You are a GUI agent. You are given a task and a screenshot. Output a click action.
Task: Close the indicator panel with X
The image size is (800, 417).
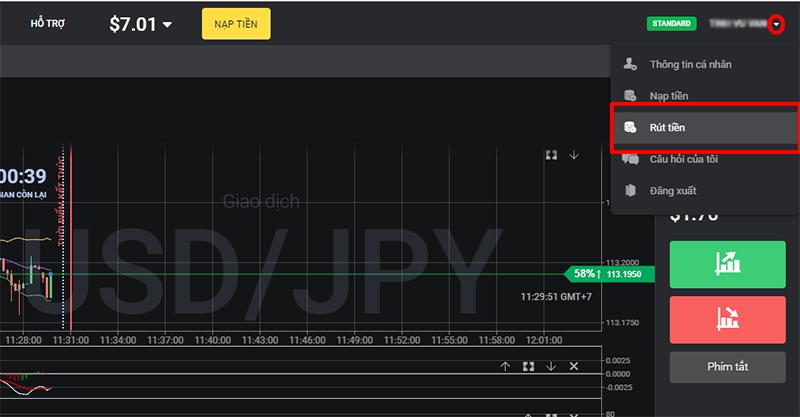tap(574, 367)
